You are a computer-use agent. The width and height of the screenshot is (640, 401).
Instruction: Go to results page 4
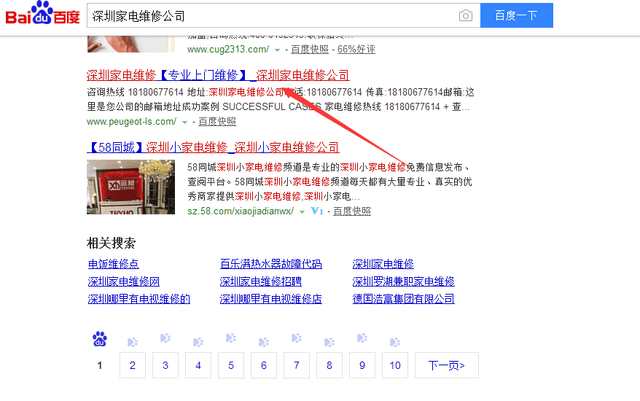tap(198, 365)
